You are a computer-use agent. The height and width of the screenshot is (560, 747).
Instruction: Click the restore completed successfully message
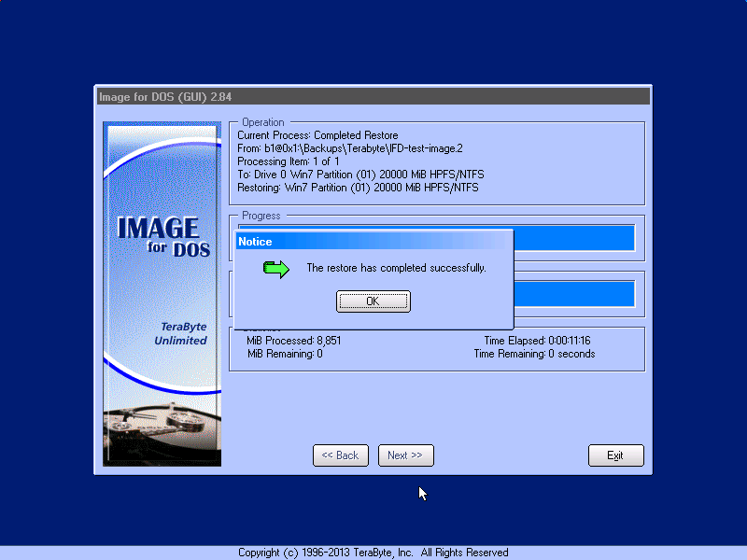point(396,268)
